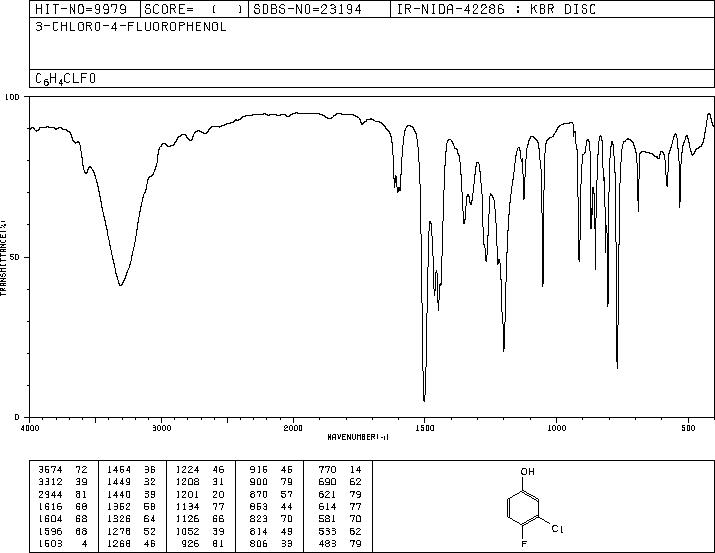Click the C6H4ClFO molecular formula
The width and height of the screenshot is (715, 553).
click(x=66, y=79)
